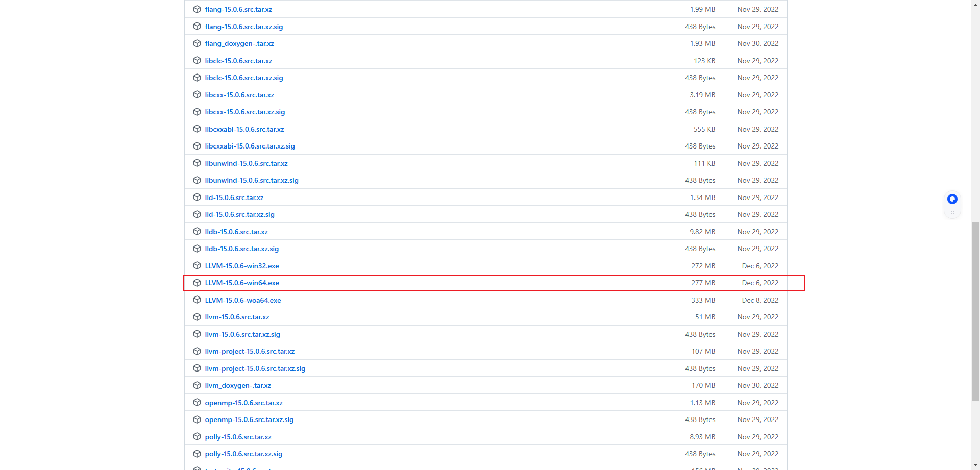Download libclc-15.0.6.src.tar.xz
The image size is (980, 470).
point(238,61)
